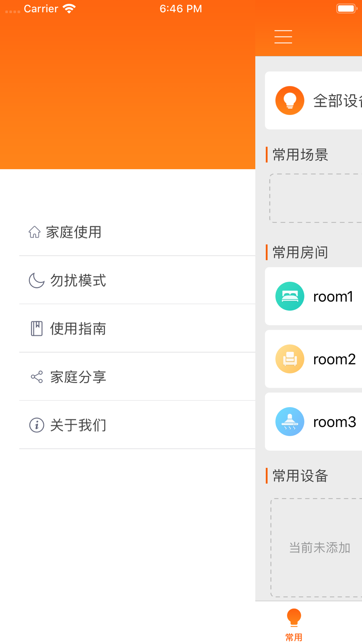Open the 家庭使用 menu item
The width and height of the screenshot is (362, 644).
click(74, 232)
